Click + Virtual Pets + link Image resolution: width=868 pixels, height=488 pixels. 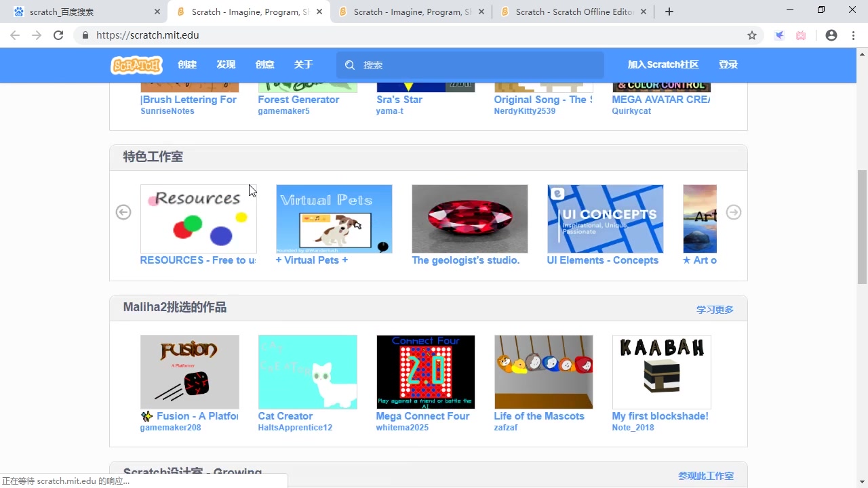pos(312,260)
